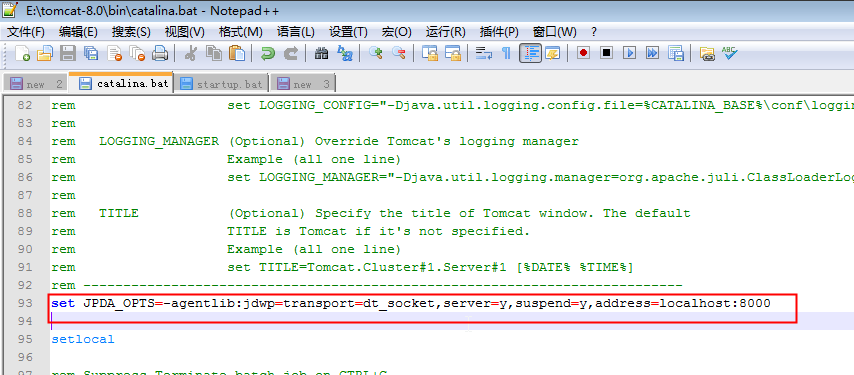The width and height of the screenshot is (854, 375).
Task: Toggle synchronize vertical scrolling icon
Action: point(430,53)
